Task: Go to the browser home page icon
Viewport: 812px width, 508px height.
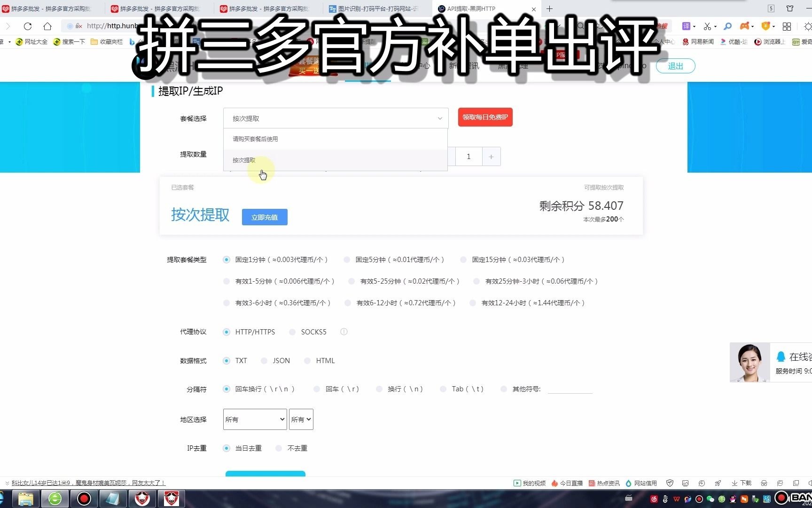Action: [47, 26]
